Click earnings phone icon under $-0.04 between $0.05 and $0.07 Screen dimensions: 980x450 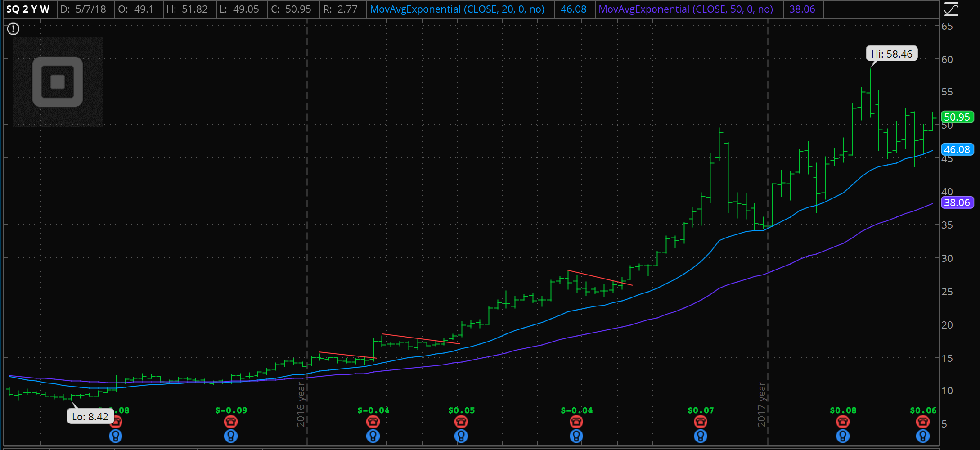tap(576, 422)
